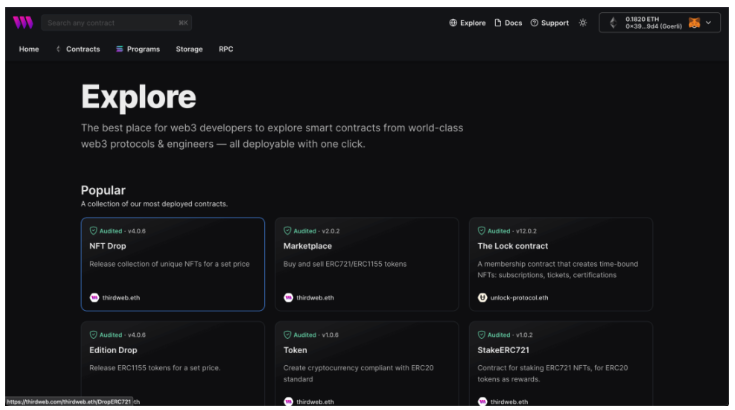Click Audited shield icon on Token card
The height and width of the screenshot is (410, 735).
pyautogui.click(x=287, y=335)
